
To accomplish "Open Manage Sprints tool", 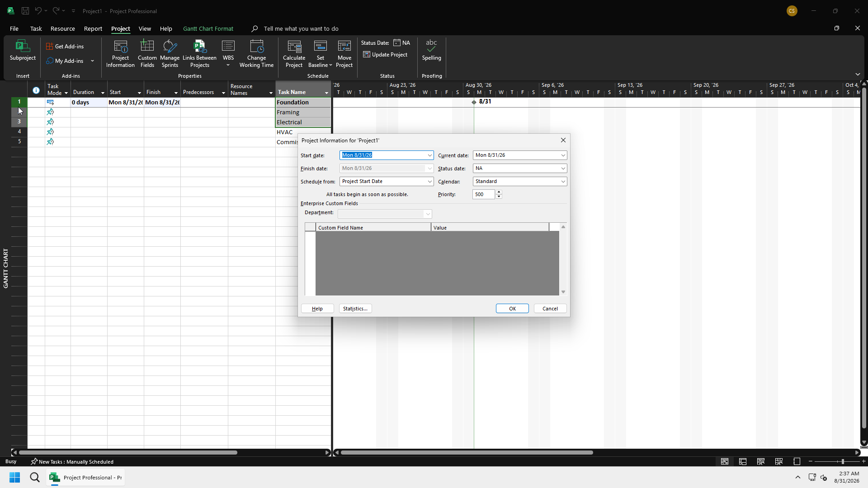I will [170, 54].
